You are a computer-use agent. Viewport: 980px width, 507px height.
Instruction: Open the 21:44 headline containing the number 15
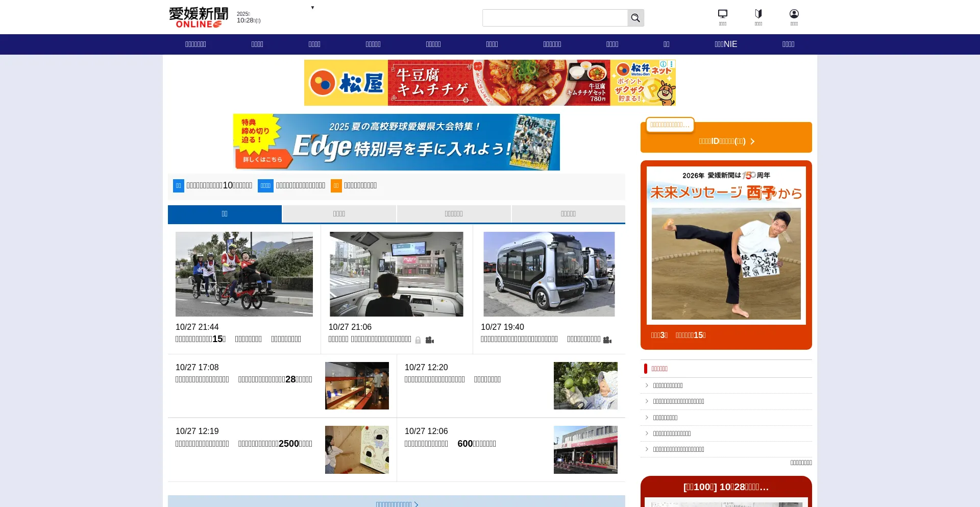[238, 339]
